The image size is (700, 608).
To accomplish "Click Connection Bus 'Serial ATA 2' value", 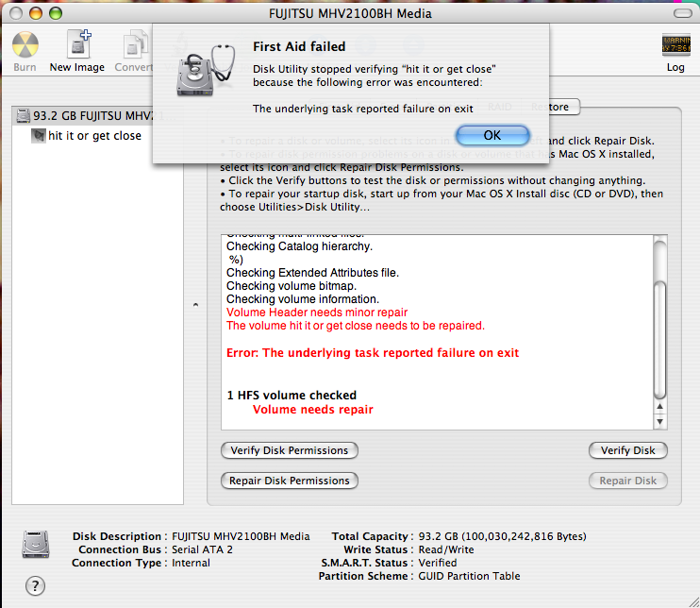I will pos(202,549).
